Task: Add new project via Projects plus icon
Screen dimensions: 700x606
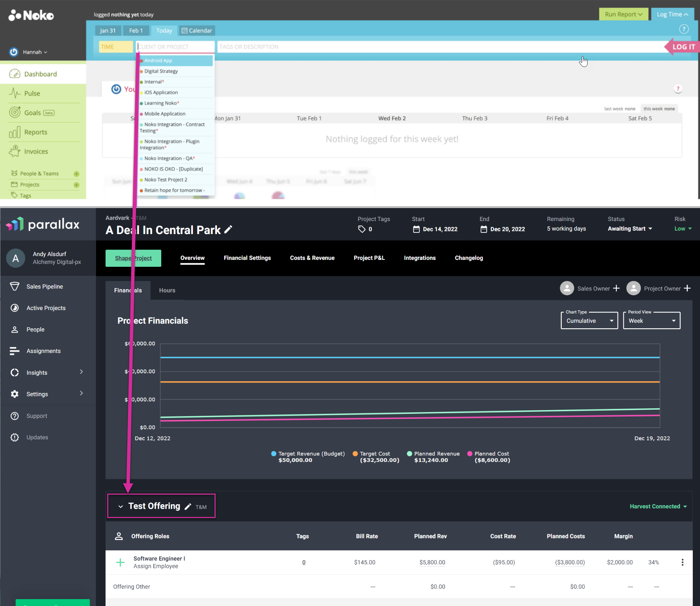Action: click(76, 185)
